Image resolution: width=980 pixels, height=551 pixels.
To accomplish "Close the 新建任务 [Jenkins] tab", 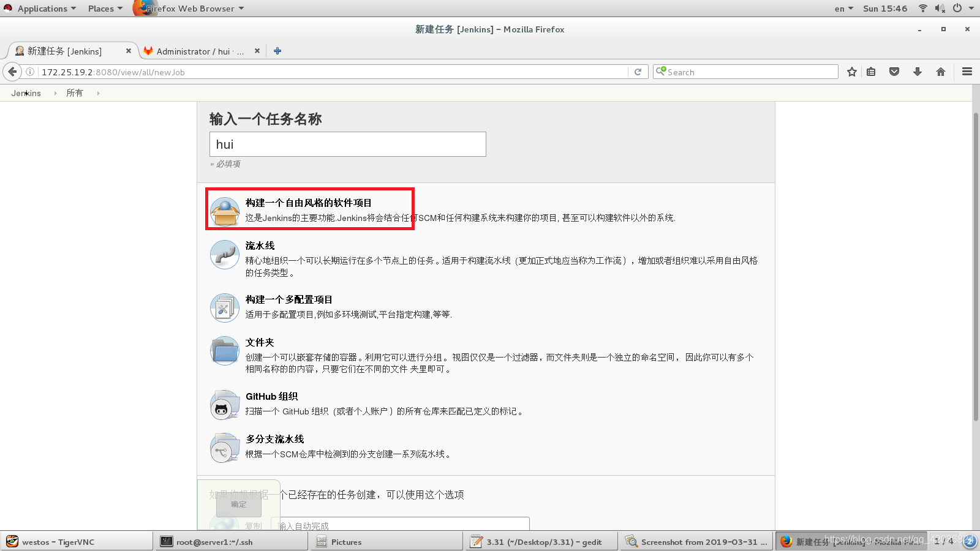I will tap(129, 51).
